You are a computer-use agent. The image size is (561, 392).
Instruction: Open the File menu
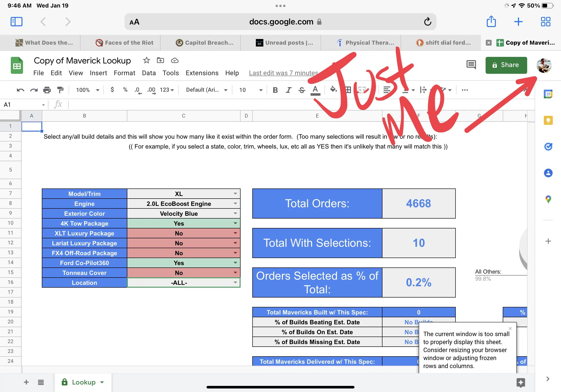[39, 73]
